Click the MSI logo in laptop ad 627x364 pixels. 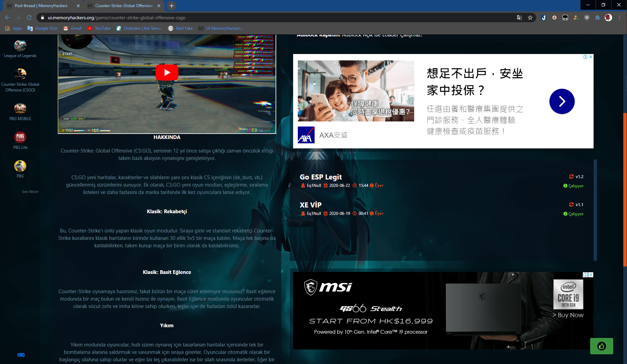pyautogui.click(x=328, y=287)
